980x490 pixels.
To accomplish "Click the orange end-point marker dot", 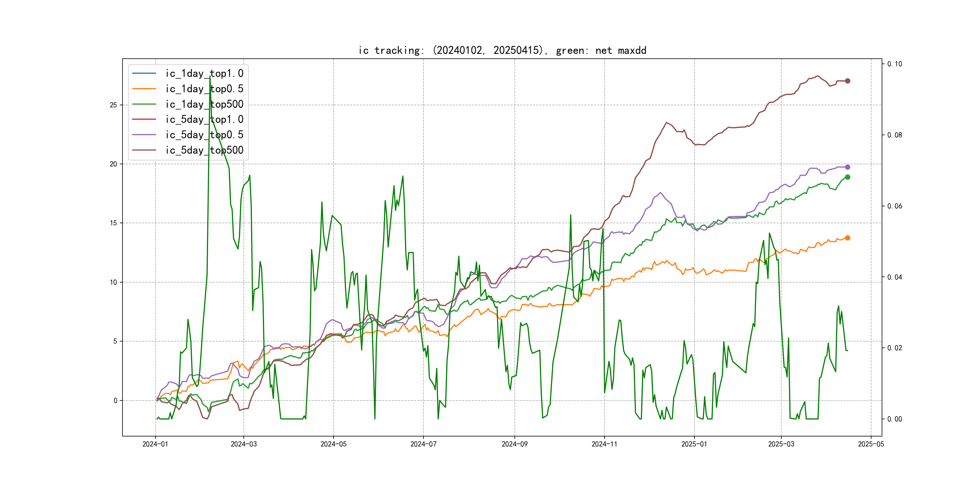I will [847, 238].
